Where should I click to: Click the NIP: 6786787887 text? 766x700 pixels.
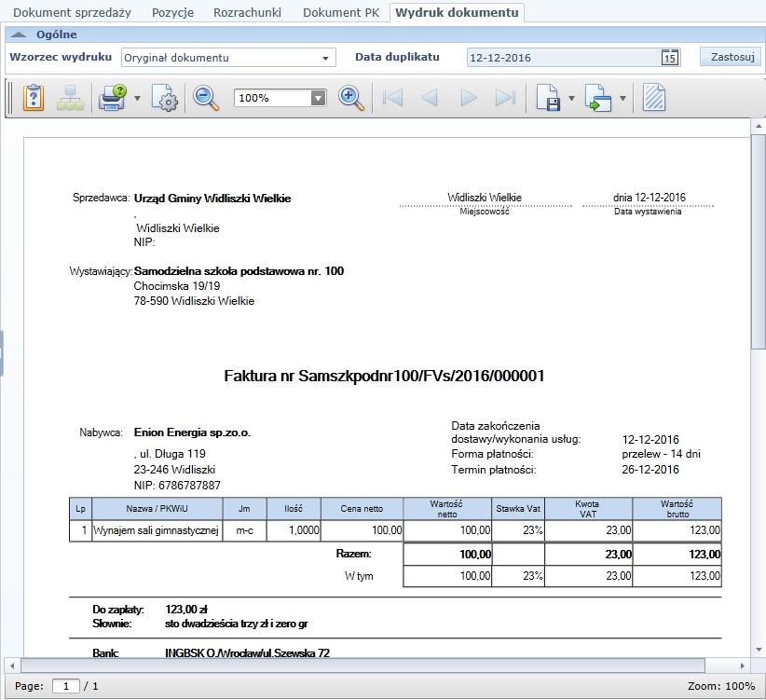(177, 485)
